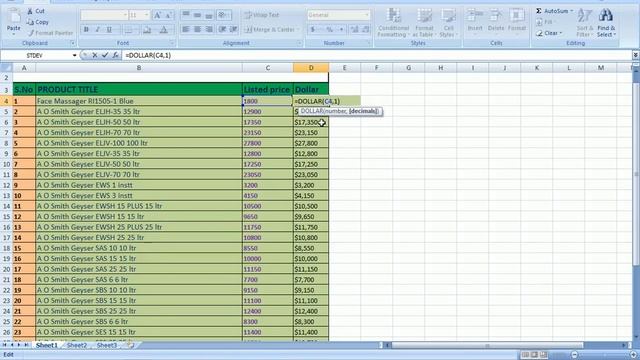
Task: Select column C header
Action: pyautogui.click(x=267, y=68)
